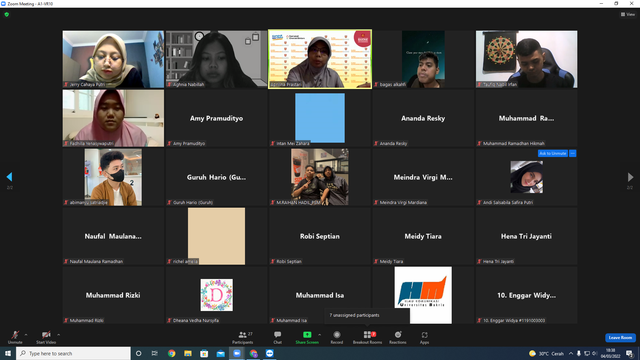Open volume control in system tray
Image resolution: width=640 pixels, height=360 pixels.
[594, 353]
